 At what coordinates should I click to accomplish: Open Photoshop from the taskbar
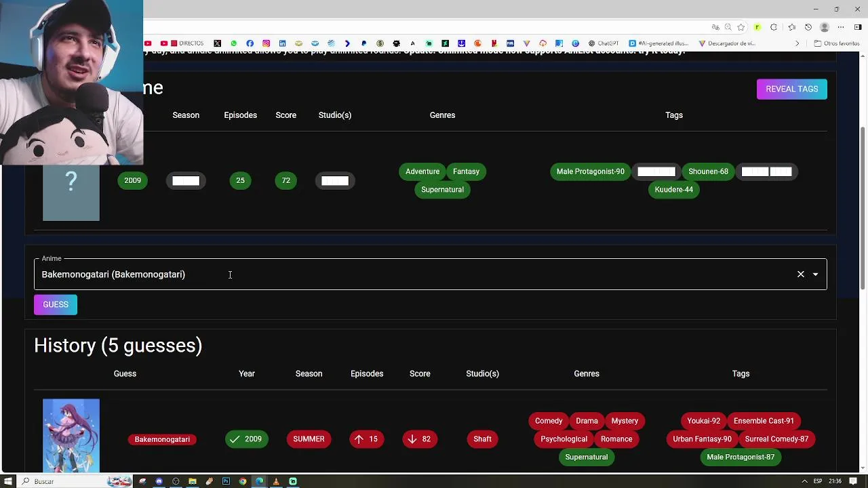[x=226, y=481]
